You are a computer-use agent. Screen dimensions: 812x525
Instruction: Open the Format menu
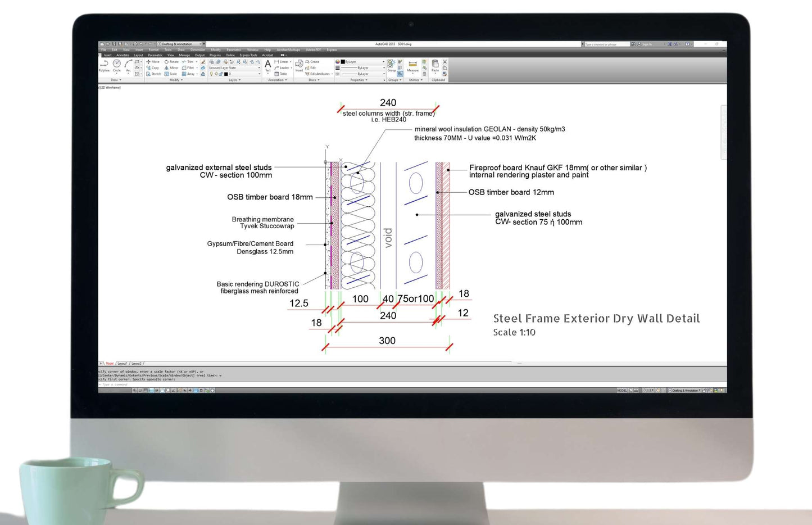[x=153, y=50]
